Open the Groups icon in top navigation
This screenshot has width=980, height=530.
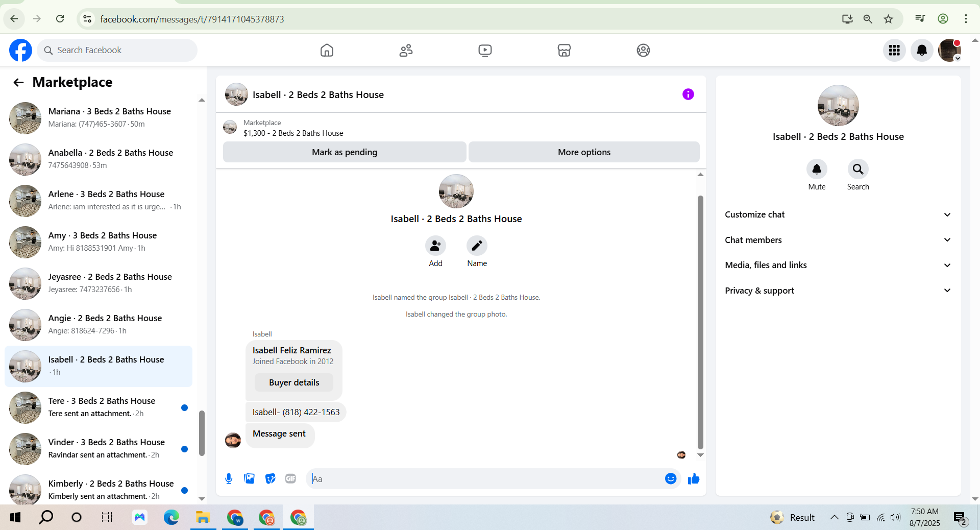coord(643,50)
